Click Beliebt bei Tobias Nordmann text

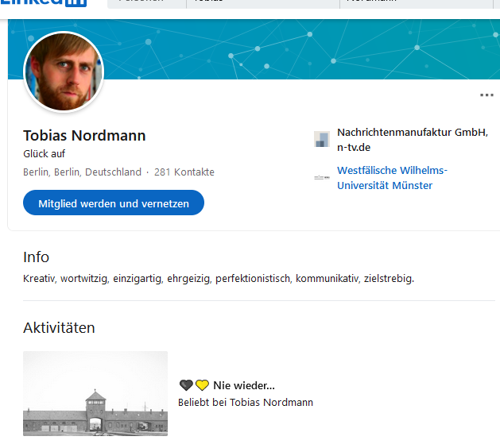(246, 403)
